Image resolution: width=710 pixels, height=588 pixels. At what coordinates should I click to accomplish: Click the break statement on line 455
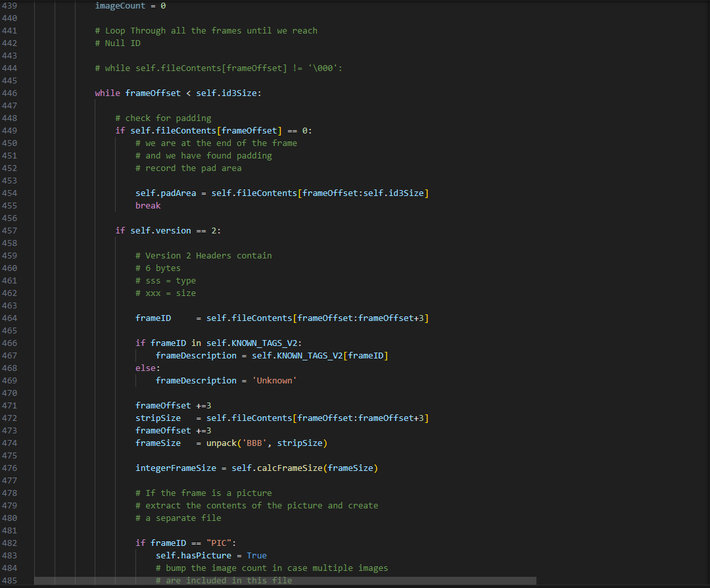(x=147, y=205)
